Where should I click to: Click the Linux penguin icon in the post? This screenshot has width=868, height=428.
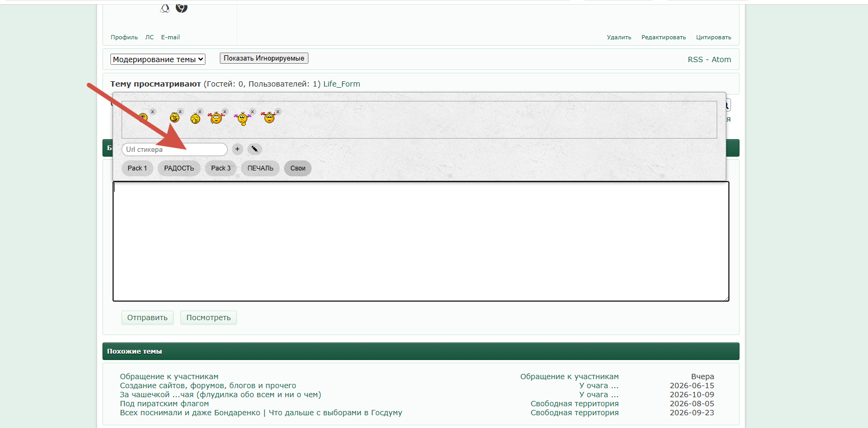(165, 8)
